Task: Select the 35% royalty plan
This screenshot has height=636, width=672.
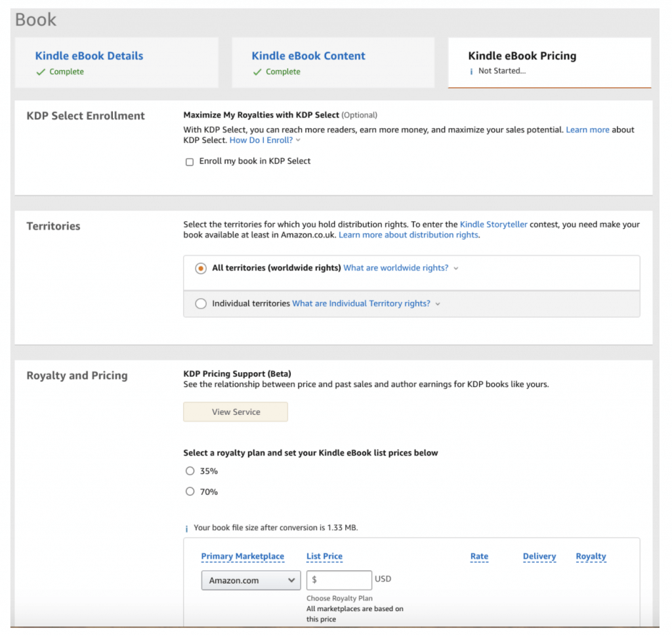Action: 190,471
